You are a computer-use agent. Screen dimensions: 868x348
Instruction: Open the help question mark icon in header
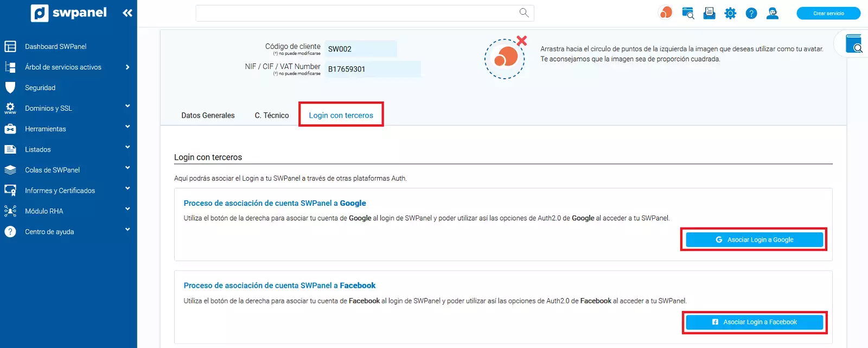[751, 14]
